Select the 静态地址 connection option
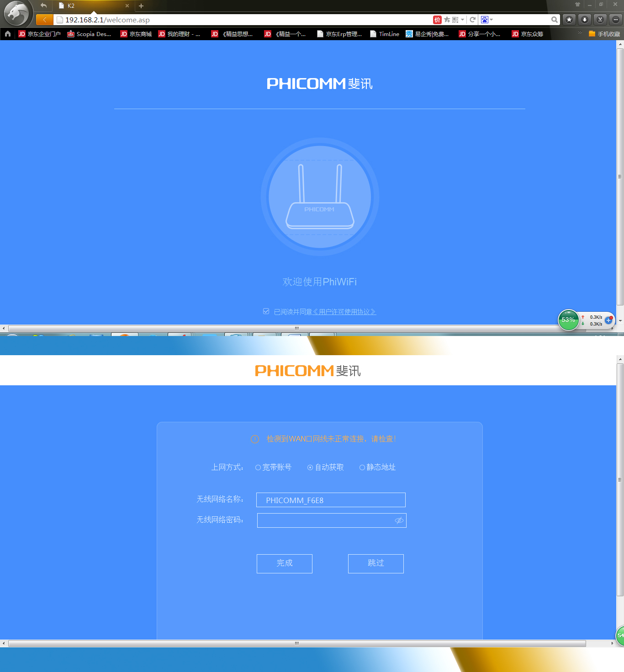This screenshot has width=624, height=672. click(377, 467)
